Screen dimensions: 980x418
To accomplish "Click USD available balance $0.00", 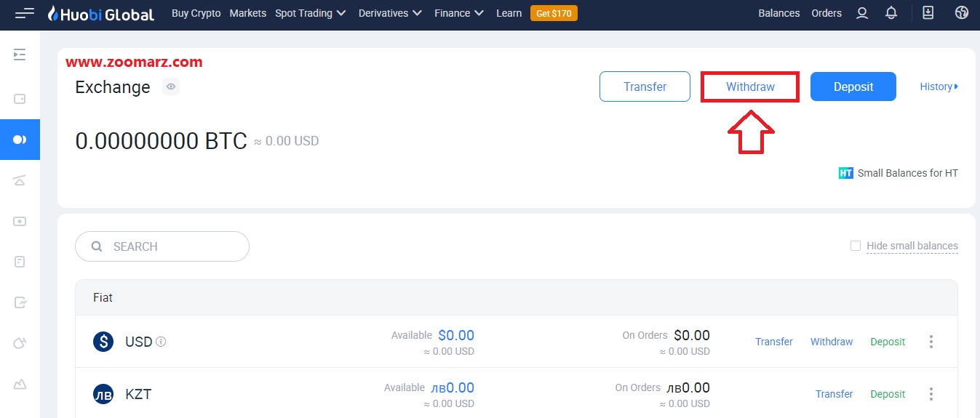I will coord(456,335).
